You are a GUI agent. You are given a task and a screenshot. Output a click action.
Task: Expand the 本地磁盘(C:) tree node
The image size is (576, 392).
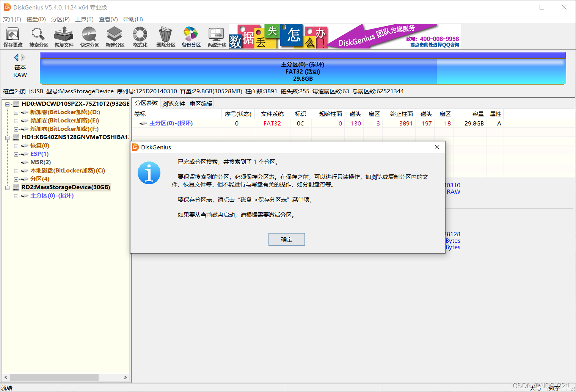[x=16, y=171]
